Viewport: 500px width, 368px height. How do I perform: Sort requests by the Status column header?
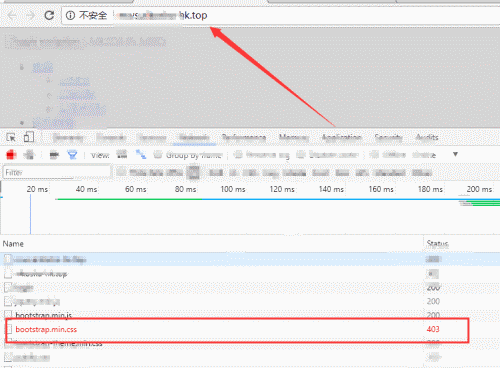pos(437,244)
